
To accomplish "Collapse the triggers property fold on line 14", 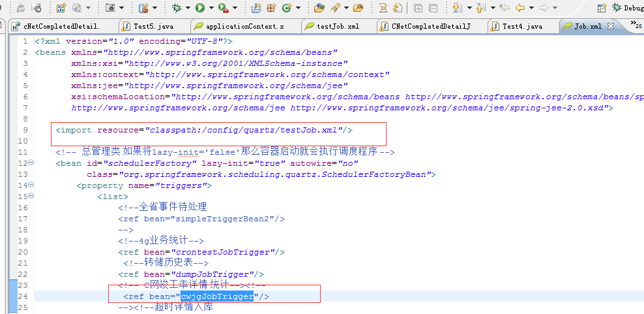I will 31,185.
